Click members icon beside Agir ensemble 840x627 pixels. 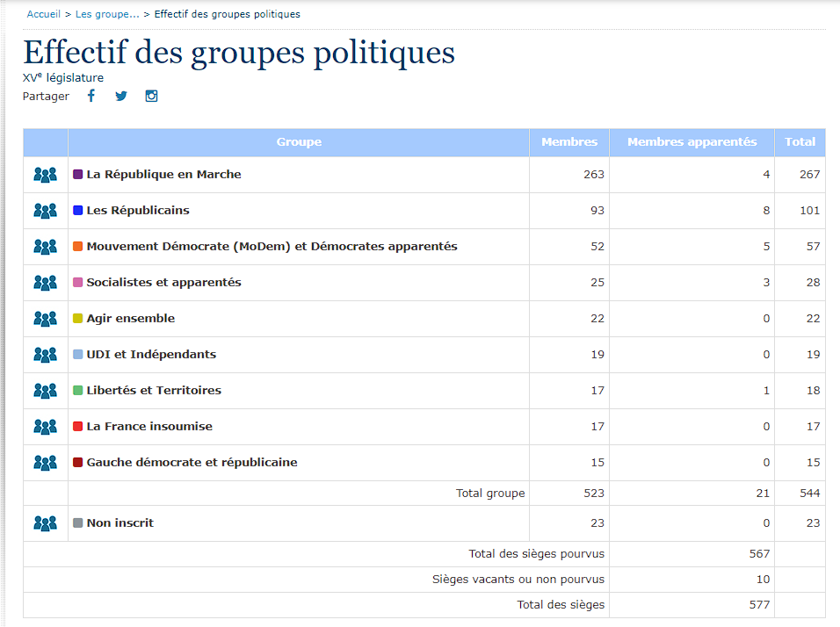point(45,319)
